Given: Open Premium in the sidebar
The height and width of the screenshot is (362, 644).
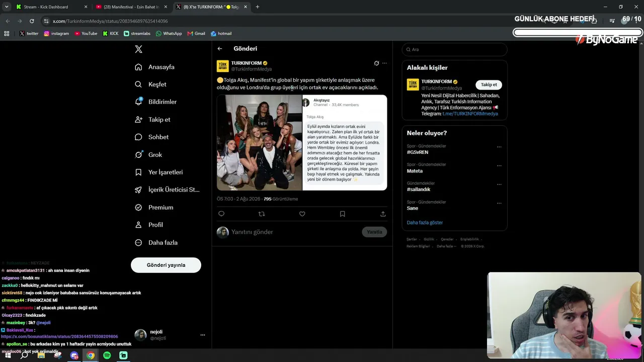Looking at the screenshot, I should pos(154,207).
